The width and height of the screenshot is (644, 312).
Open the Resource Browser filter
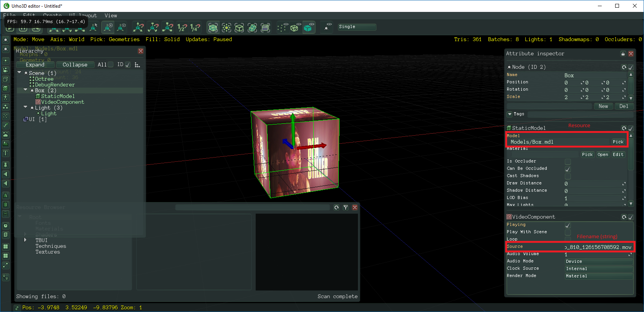coord(346,207)
